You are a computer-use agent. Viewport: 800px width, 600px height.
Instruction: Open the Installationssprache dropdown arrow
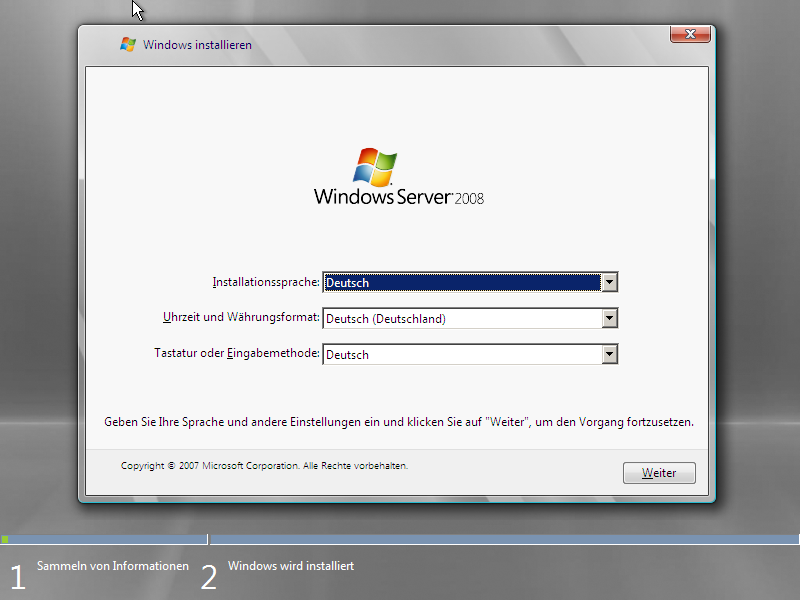pos(609,283)
